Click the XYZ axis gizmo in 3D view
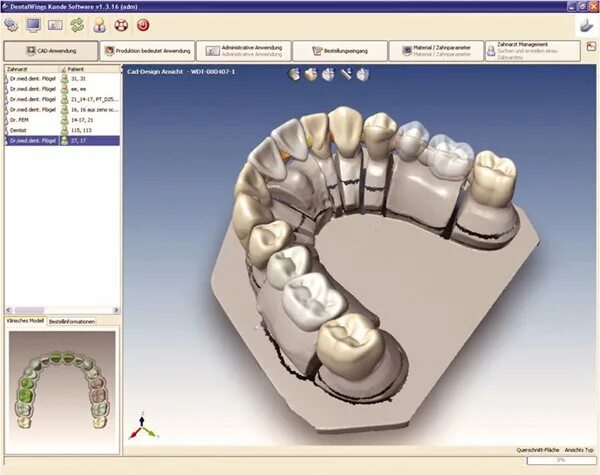This screenshot has width=600, height=475. [143, 426]
